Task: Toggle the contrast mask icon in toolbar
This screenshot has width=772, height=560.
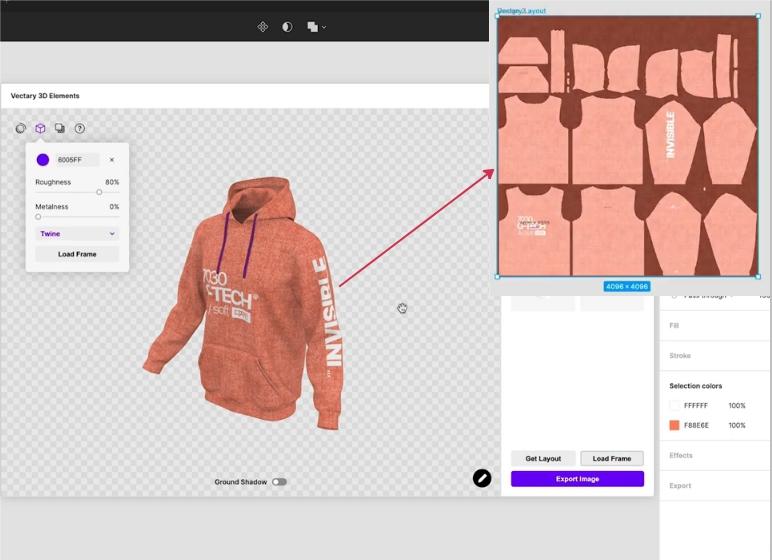Action: (x=287, y=27)
